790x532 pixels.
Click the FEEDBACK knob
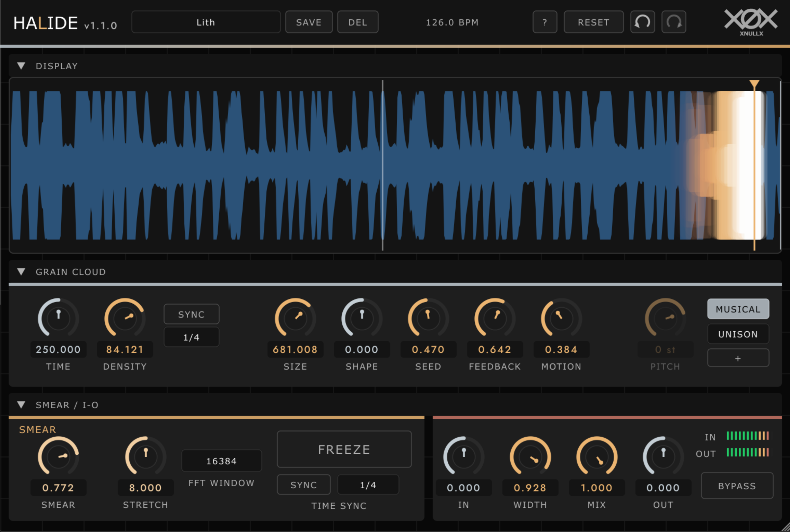point(495,317)
